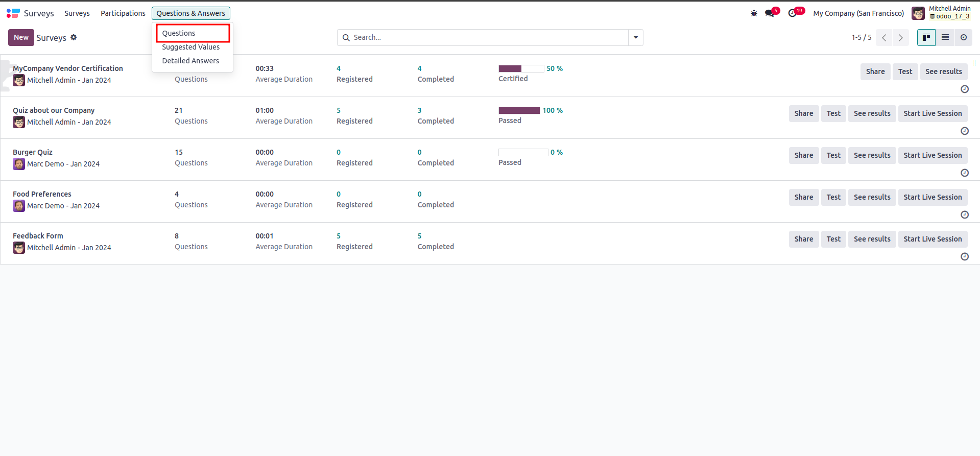Start Live Session for Feedback Form

pos(932,239)
